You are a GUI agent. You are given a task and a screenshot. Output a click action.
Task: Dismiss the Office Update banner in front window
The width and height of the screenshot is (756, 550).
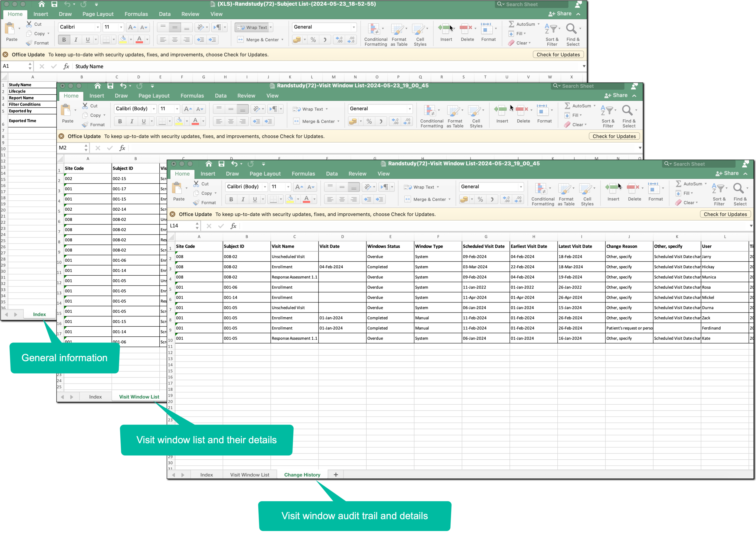coord(172,214)
